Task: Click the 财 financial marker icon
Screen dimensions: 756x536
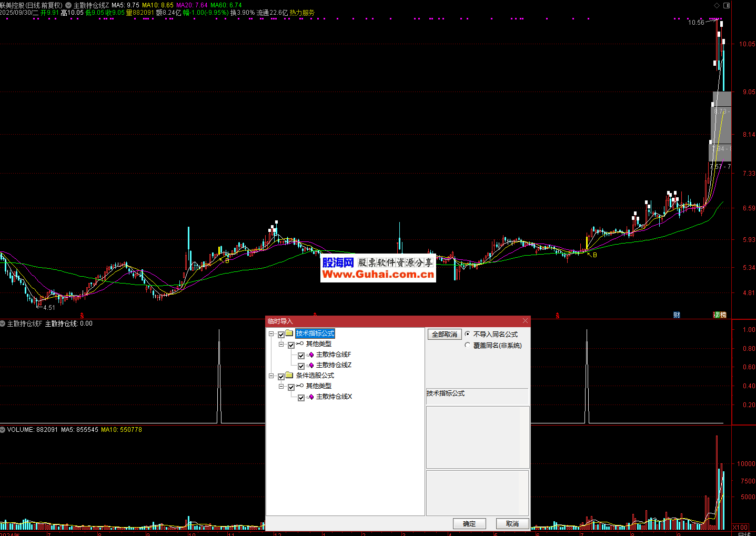Action: pos(677,315)
